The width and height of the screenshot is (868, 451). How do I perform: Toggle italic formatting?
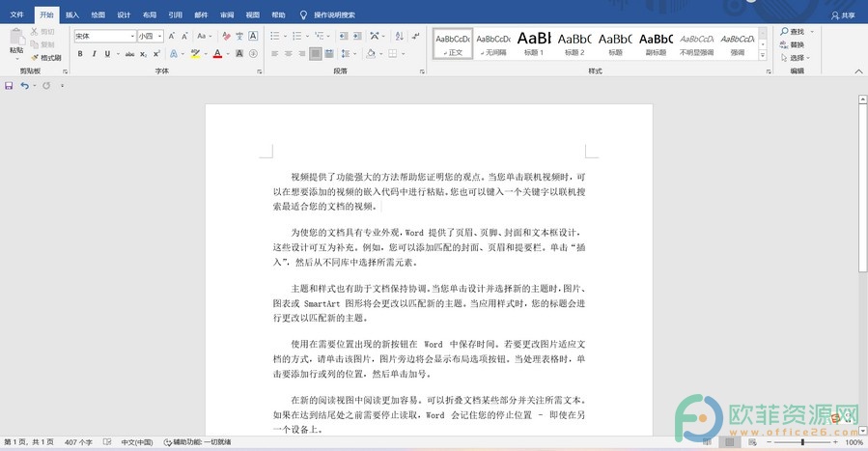coord(94,54)
